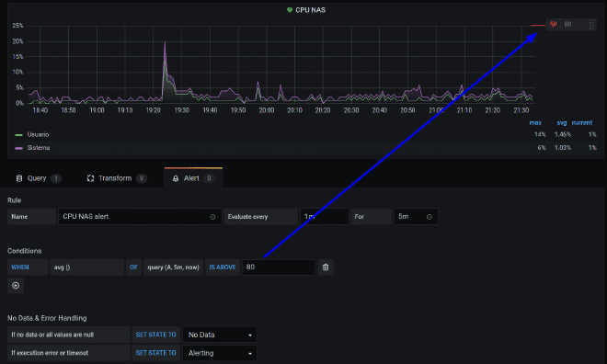Viewport: 607px width, 364px height.
Task: Click the Sistema avg value 1.03%
Action: [562, 148]
